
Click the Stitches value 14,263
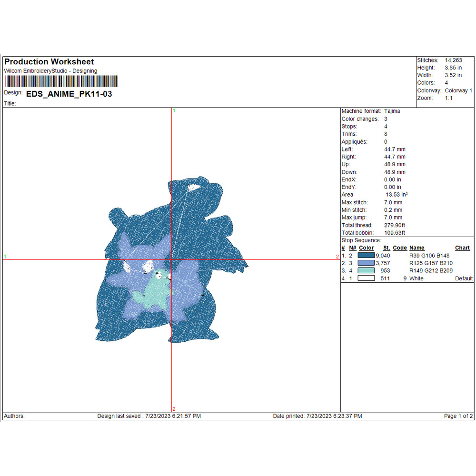[454, 60]
